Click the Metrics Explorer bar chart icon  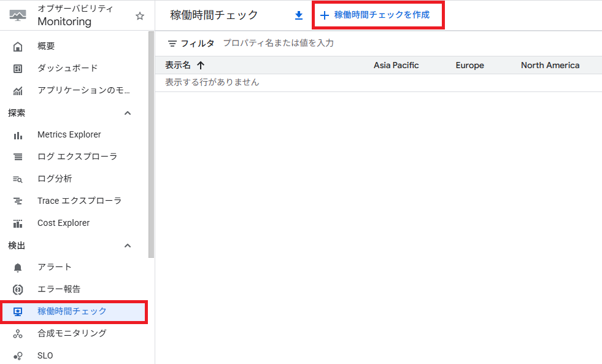tap(18, 134)
